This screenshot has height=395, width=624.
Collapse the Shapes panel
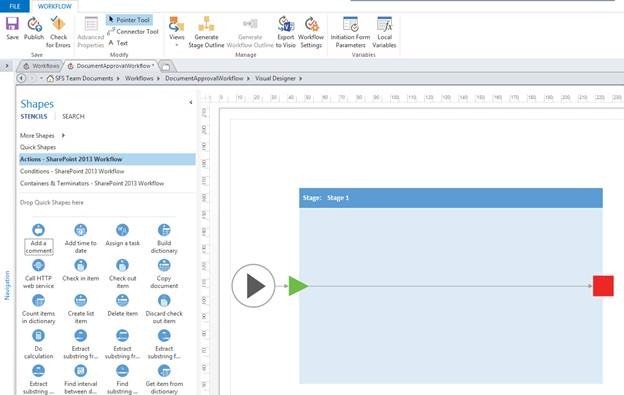click(x=191, y=102)
